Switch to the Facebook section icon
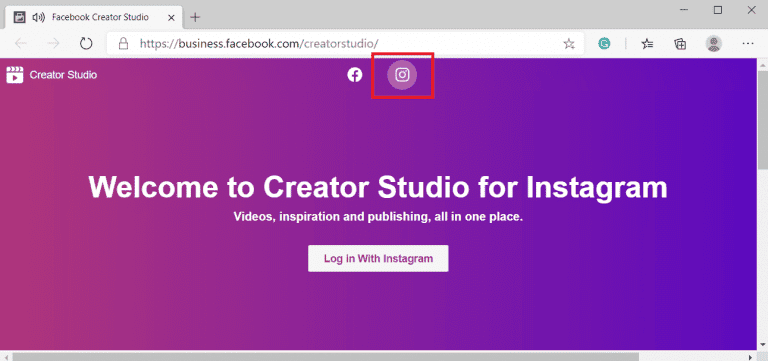 (355, 75)
